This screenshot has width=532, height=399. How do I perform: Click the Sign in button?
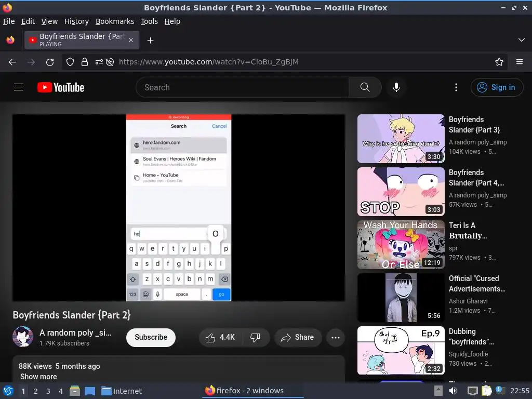[x=497, y=87]
